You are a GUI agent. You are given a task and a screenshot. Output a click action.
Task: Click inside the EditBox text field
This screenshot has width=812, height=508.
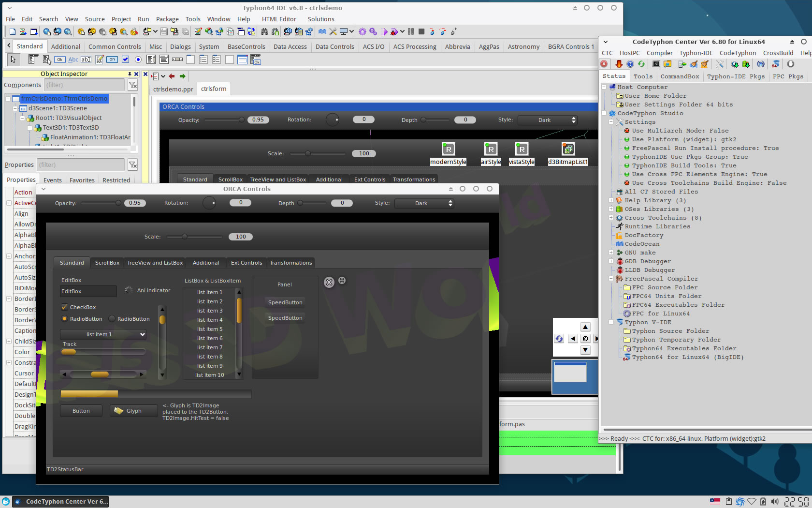(88, 291)
